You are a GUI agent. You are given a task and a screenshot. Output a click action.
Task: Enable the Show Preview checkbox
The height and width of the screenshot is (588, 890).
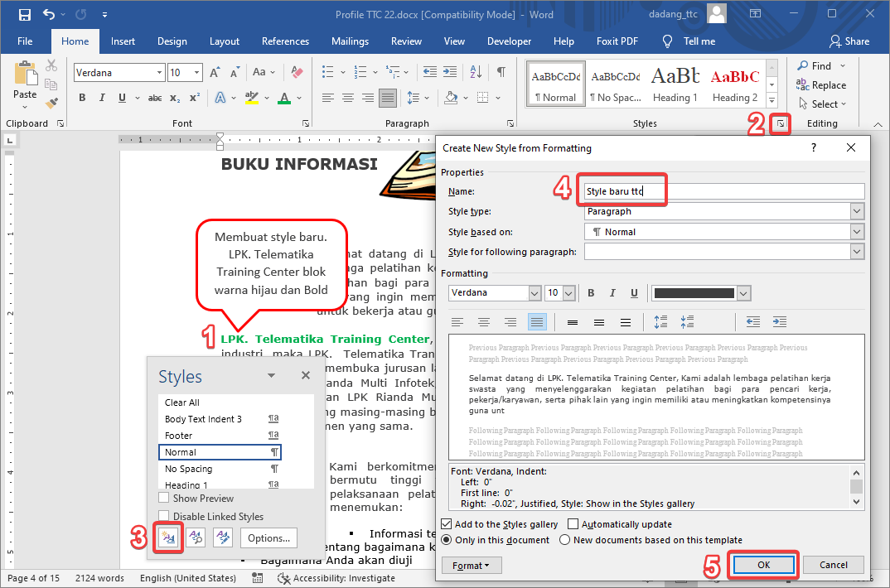[x=164, y=498]
